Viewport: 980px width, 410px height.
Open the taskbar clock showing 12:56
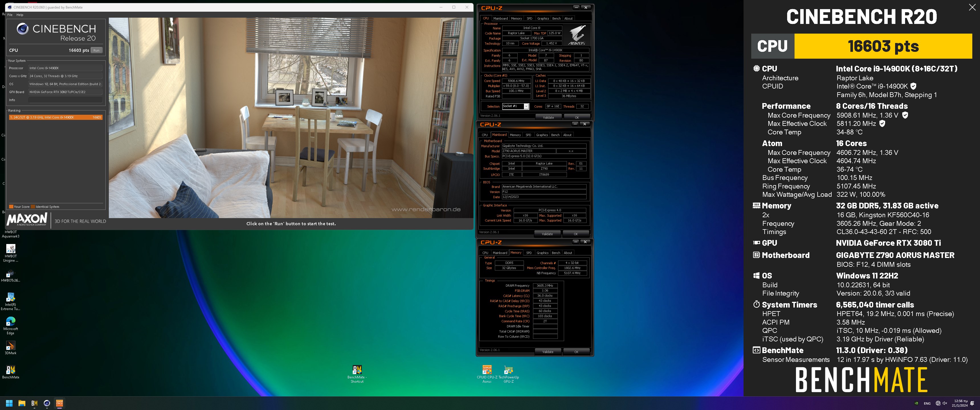coord(960,403)
